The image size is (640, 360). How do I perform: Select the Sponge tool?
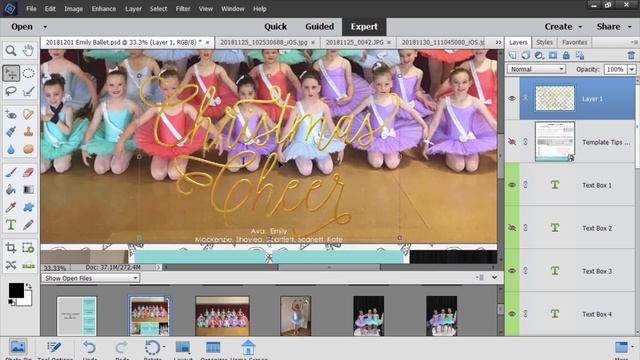pos(28,149)
